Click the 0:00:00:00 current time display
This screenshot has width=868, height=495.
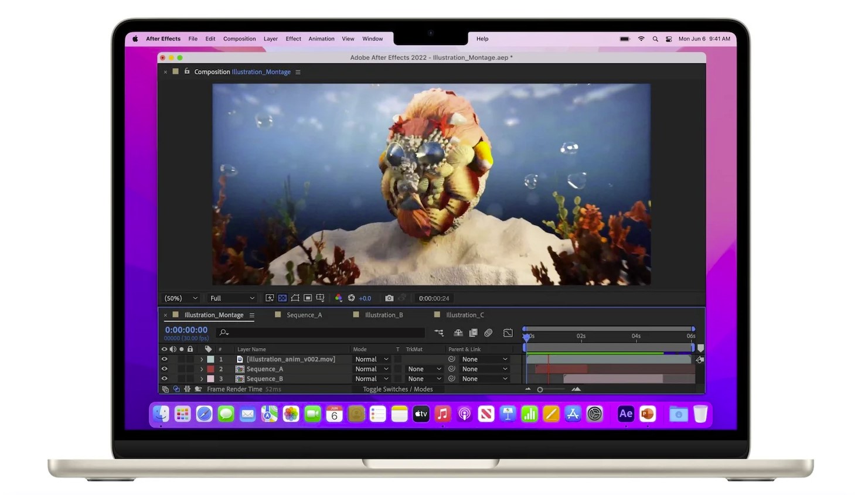pos(186,330)
